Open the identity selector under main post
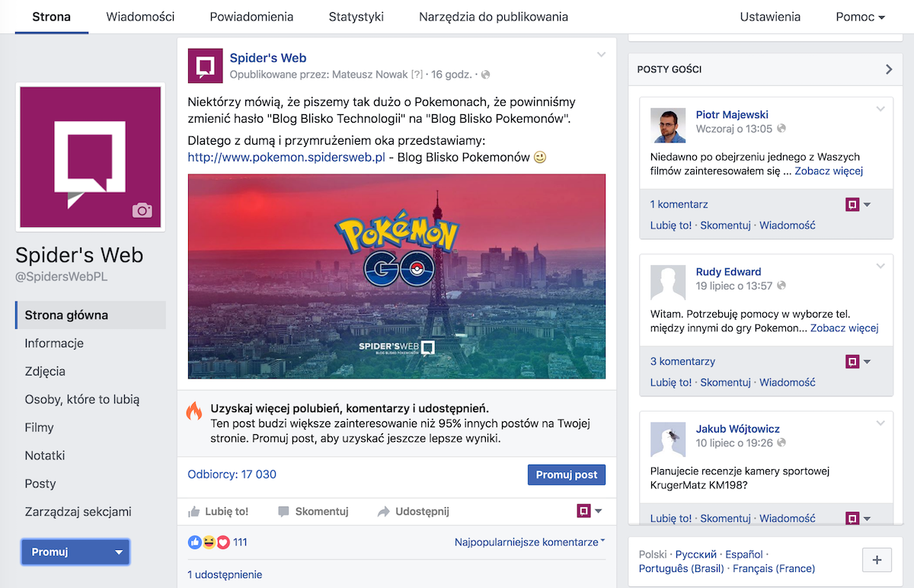 [x=590, y=511]
